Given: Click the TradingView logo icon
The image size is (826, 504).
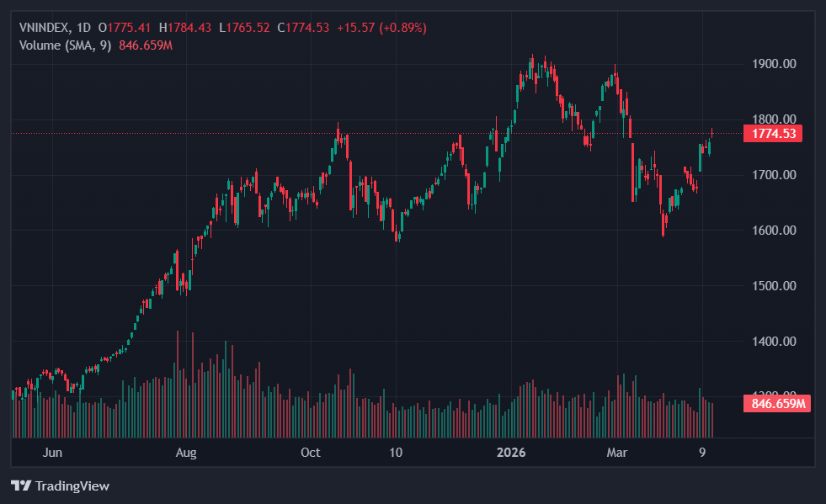Looking at the screenshot, I should tap(20, 485).
